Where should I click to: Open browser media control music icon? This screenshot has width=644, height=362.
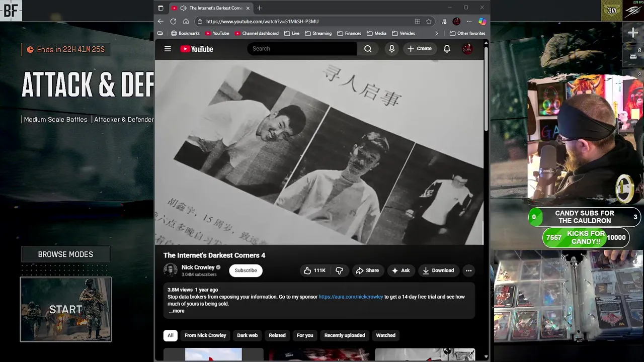[x=444, y=21]
